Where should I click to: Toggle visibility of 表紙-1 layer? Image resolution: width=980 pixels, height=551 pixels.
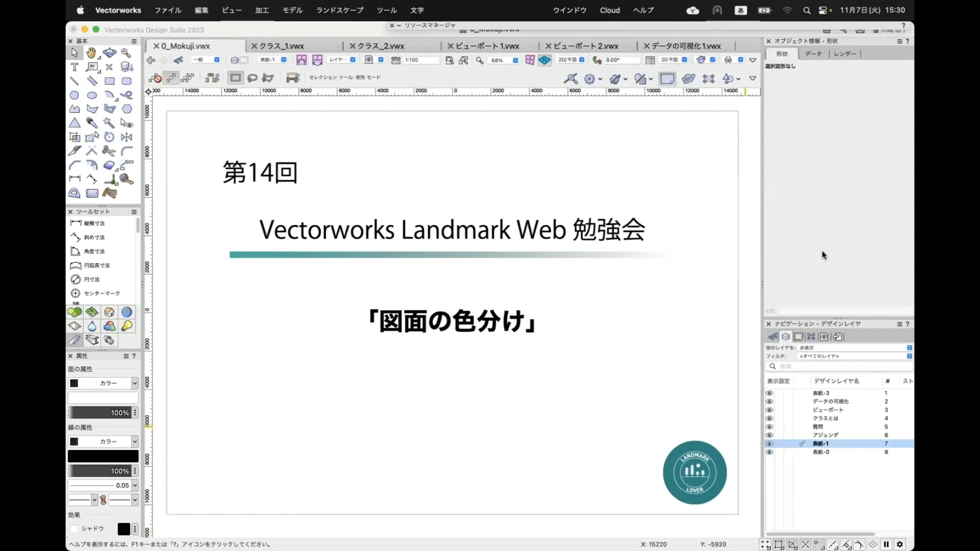click(769, 444)
